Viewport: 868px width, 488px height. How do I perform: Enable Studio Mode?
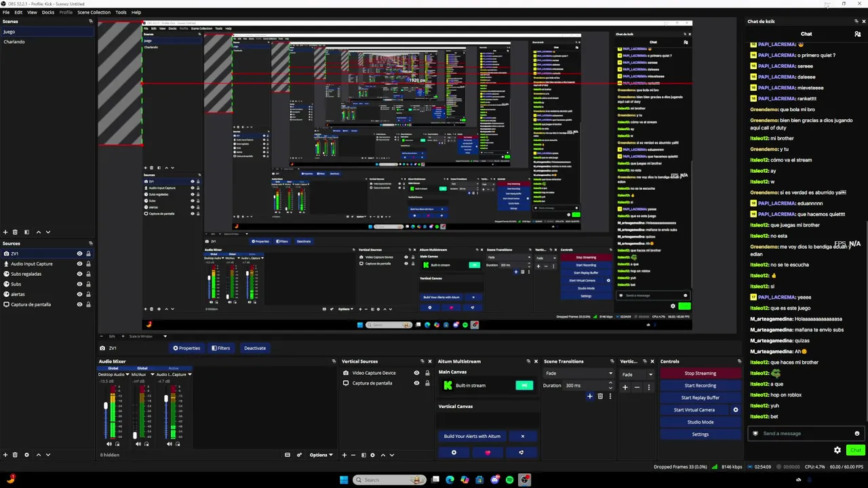click(x=700, y=422)
